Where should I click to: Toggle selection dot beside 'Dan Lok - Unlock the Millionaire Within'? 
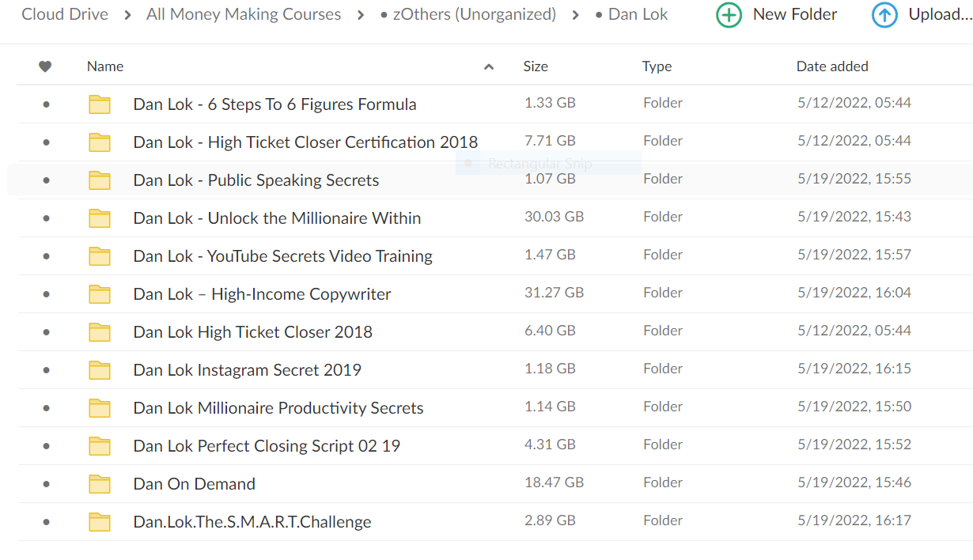pos(45,217)
